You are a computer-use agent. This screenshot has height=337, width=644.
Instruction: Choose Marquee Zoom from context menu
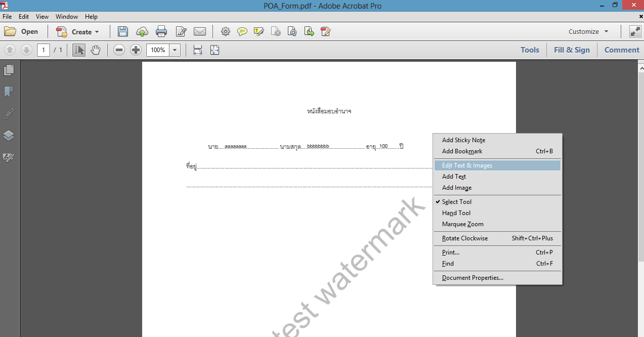(x=497, y=224)
